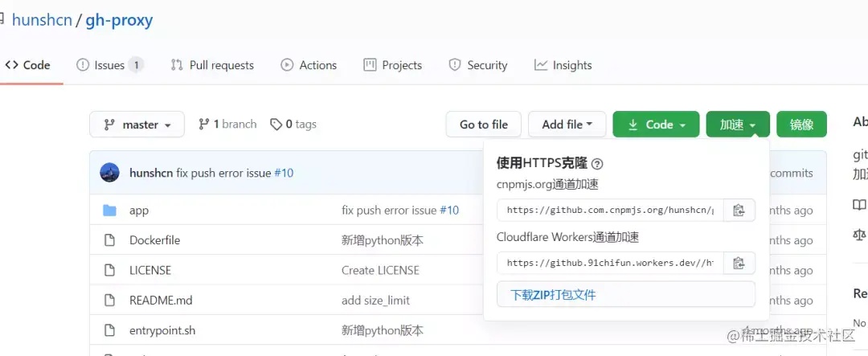
Task: Click the Security shield icon
Action: coord(454,65)
